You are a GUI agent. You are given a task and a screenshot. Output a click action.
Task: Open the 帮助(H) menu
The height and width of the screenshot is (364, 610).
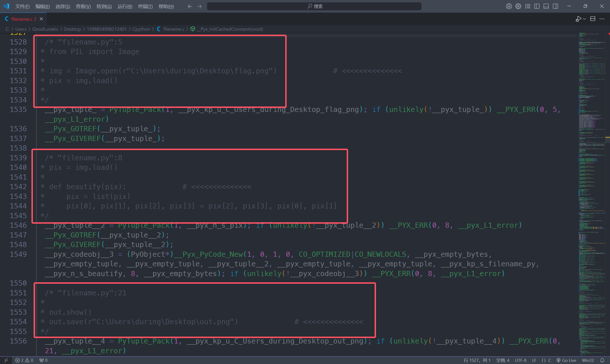pyautogui.click(x=166, y=6)
